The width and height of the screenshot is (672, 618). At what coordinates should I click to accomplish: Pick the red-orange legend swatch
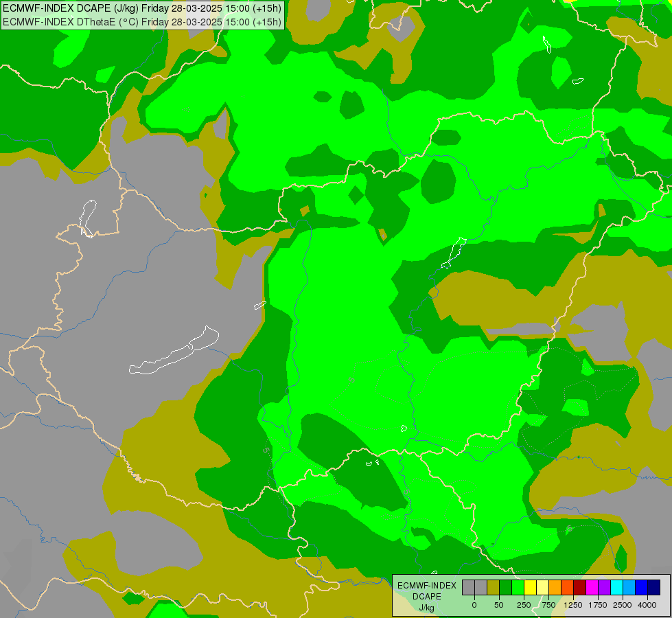click(x=568, y=587)
